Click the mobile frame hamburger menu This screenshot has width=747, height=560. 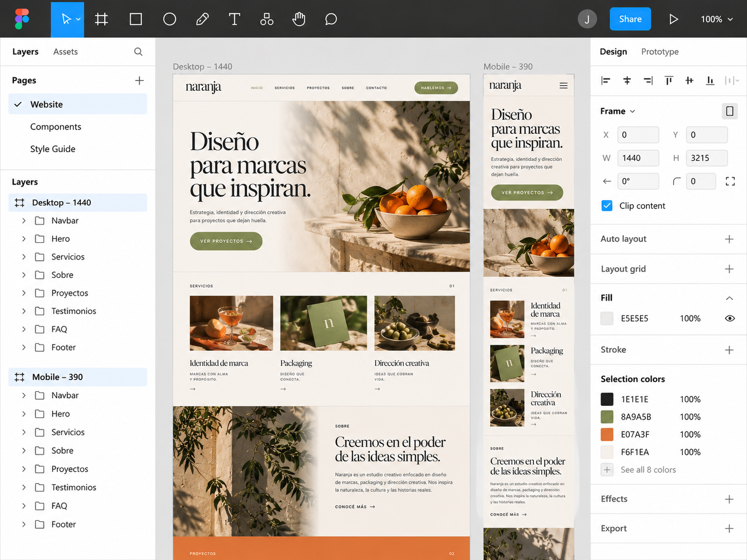coord(563,86)
